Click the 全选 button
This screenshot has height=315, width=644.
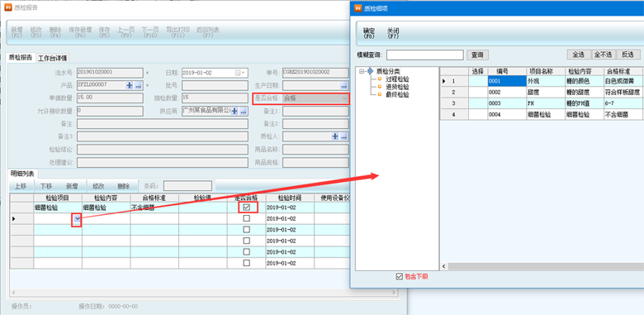point(578,55)
